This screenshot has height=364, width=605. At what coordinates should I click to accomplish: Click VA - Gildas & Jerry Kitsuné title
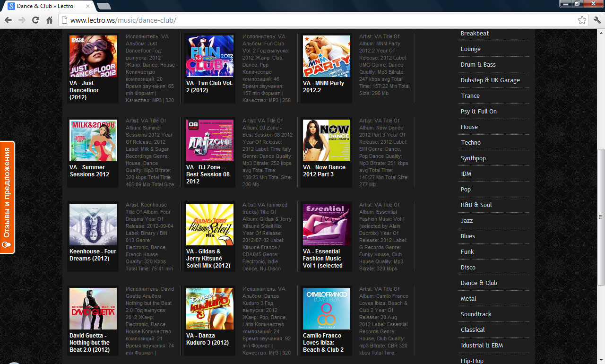point(208,259)
